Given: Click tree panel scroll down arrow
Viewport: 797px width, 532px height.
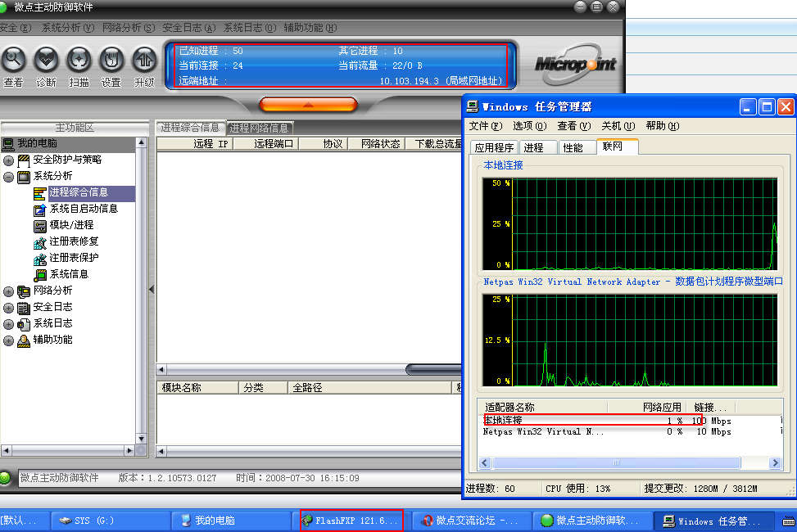Looking at the screenshot, I should [142, 439].
